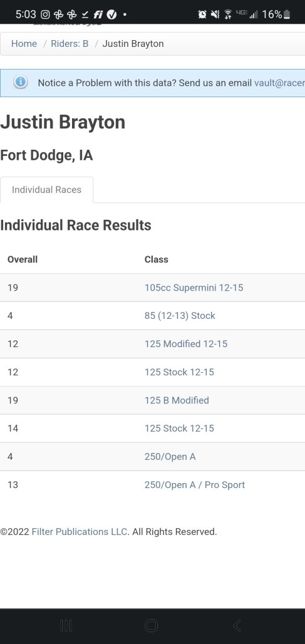
Task: Go to Home in breadcrumb
Action: coord(24,44)
